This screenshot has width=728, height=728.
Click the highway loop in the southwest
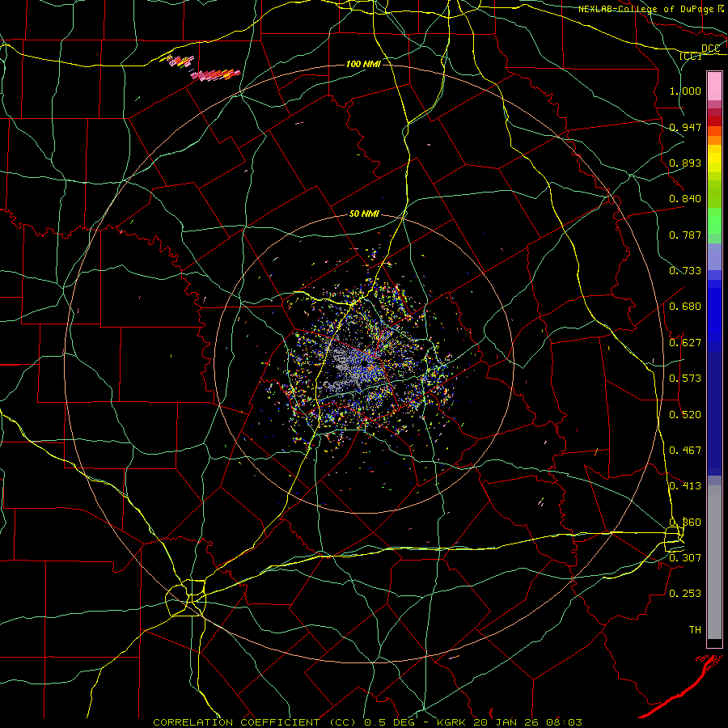[186, 598]
